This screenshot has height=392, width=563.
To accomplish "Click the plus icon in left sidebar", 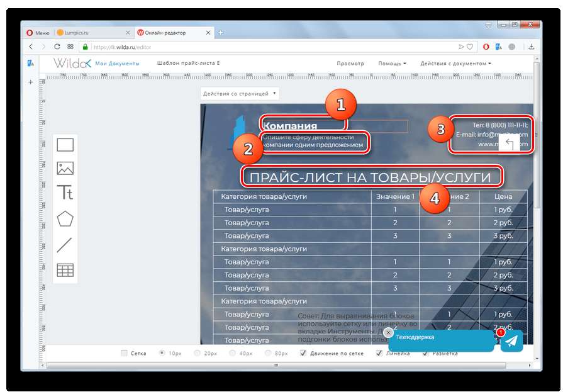I will 30,82.
